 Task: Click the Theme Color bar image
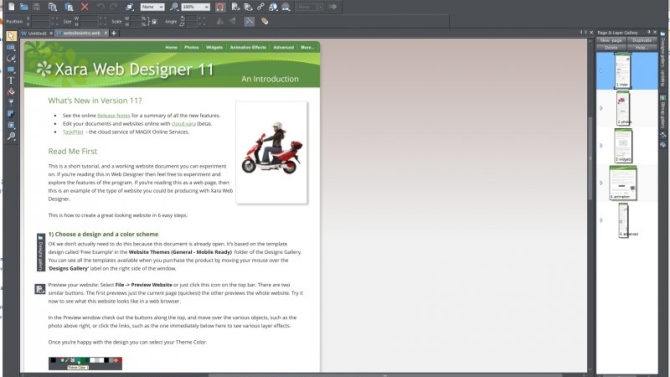85,363
